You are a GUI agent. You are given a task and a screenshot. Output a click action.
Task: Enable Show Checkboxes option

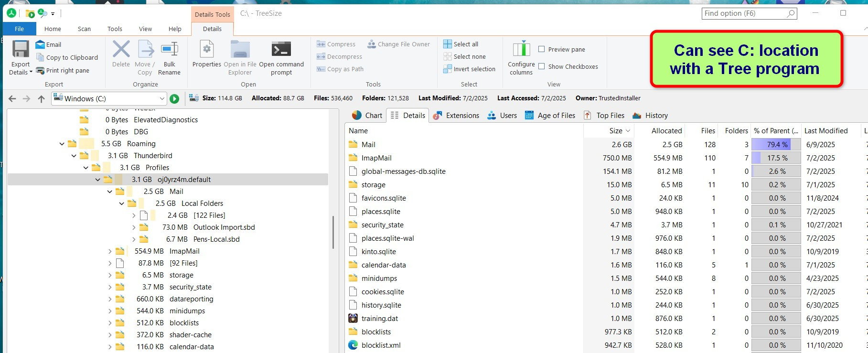click(542, 66)
